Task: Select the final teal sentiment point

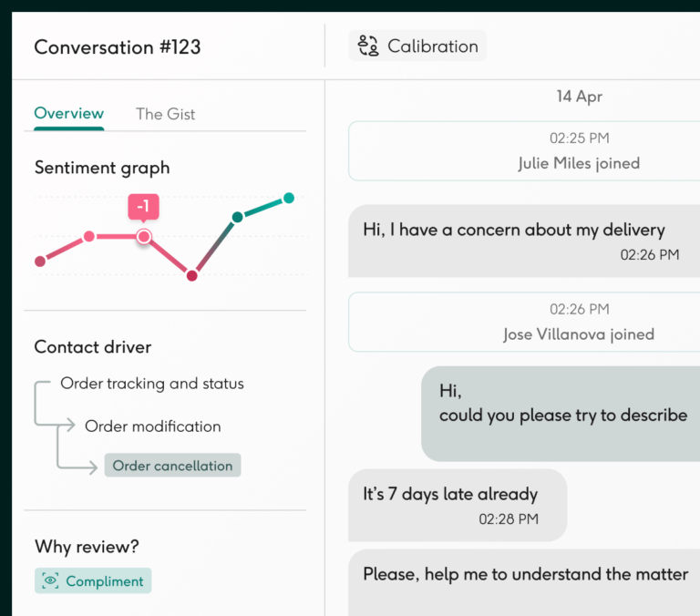Action: 289,198
